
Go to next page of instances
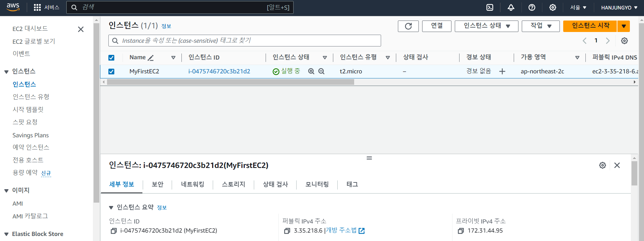coord(608,41)
